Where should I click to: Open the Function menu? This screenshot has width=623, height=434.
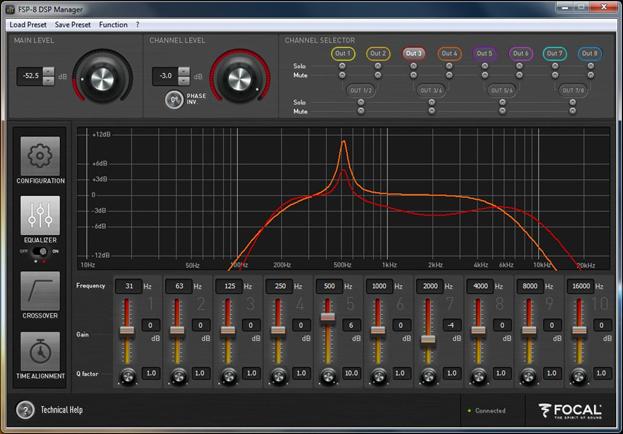113,23
